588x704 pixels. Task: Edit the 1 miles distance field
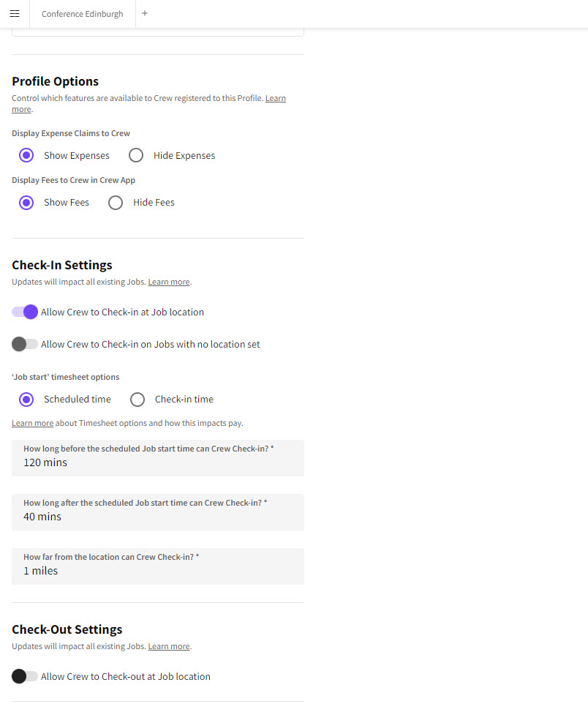click(158, 571)
